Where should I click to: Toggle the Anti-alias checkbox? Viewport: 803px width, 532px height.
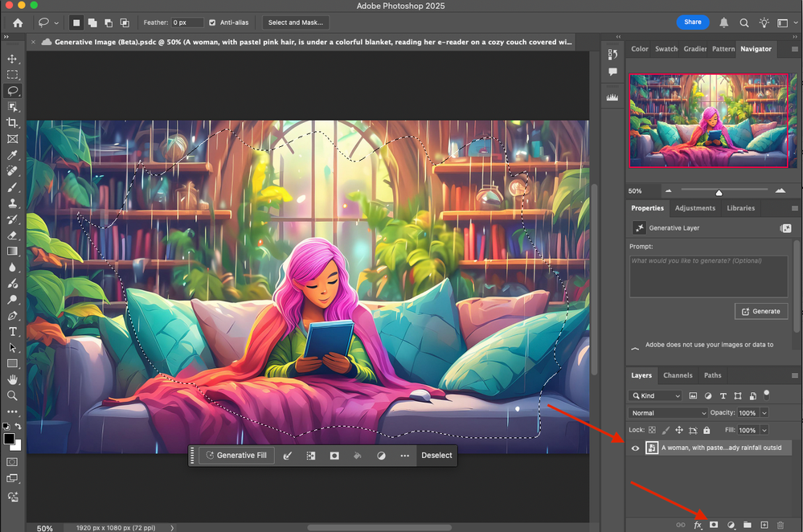(212, 23)
